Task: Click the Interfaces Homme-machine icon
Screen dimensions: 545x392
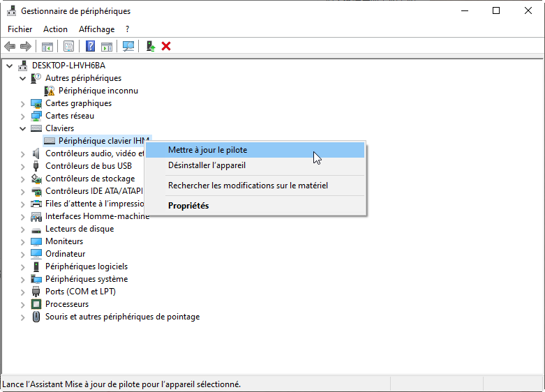Action: click(36, 216)
